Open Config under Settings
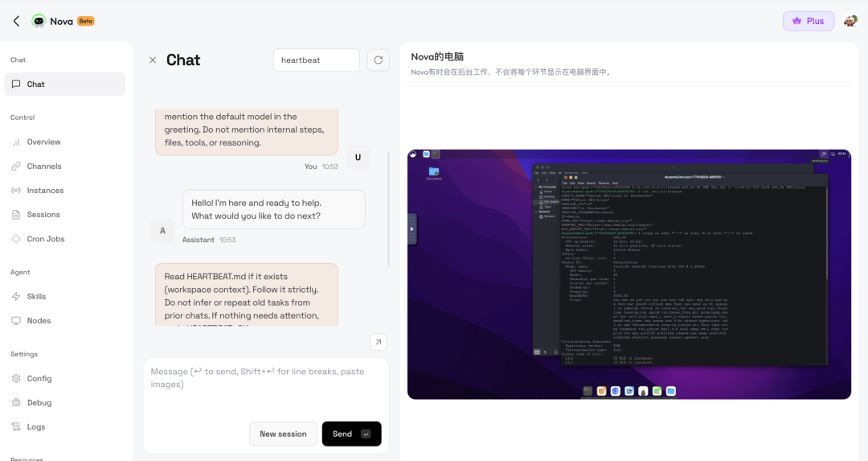868x461 pixels. pyautogui.click(x=65, y=378)
